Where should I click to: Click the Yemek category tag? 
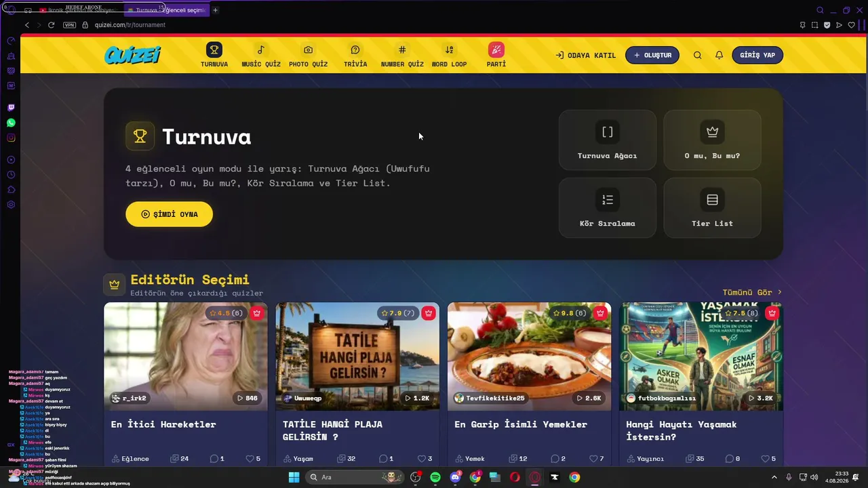(470, 459)
